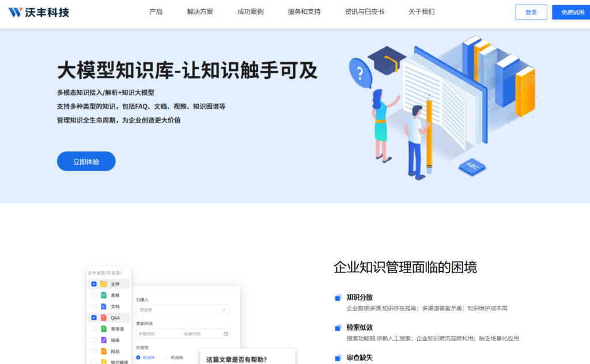Click the 立即体验 button
The width and height of the screenshot is (590, 364).
[85, 161]
